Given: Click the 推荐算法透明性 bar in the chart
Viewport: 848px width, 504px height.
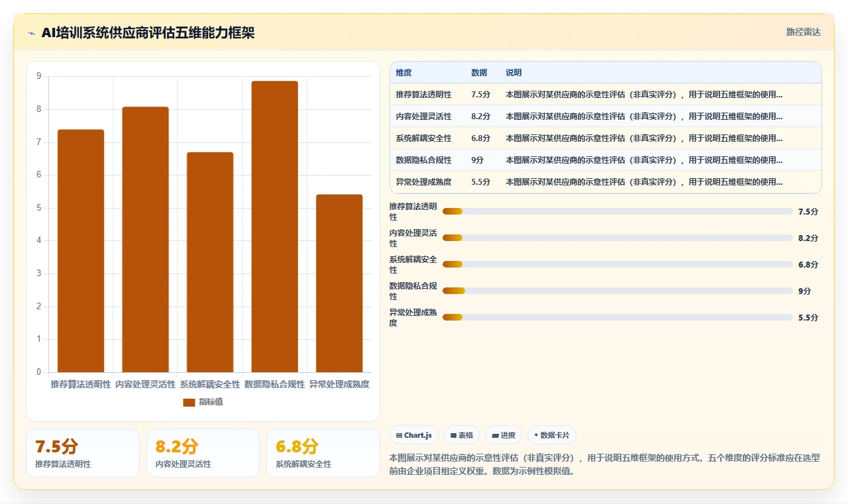Looking at the screenshot, I should pos(81,251).
